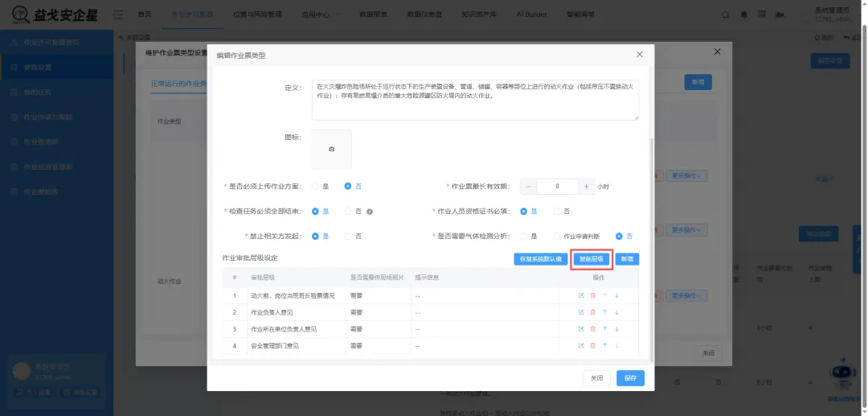Open 知识资产库 in top navigation
This screenshot has width=868, height=416.
(479, 15)
